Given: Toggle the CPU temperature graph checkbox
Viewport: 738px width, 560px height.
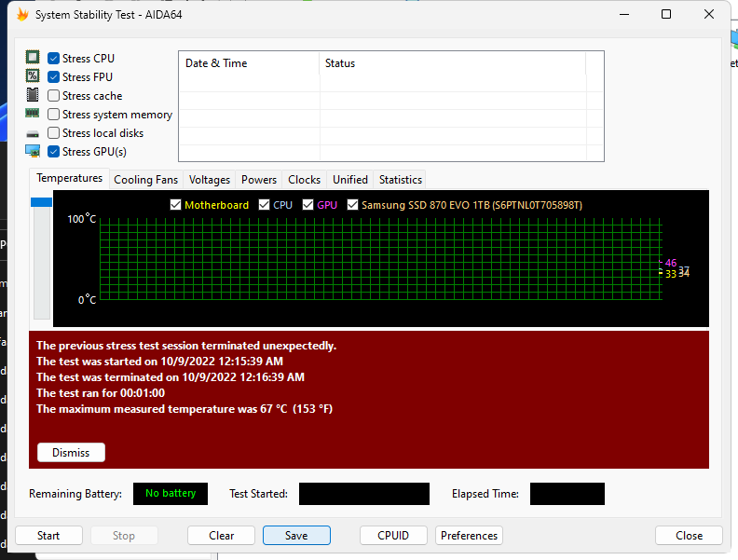Looking at the screenshot, I should coord(264,205).
